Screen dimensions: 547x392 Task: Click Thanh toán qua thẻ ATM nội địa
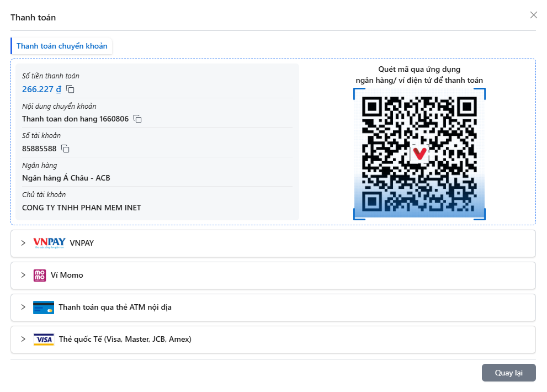click(x=115, y=307)
